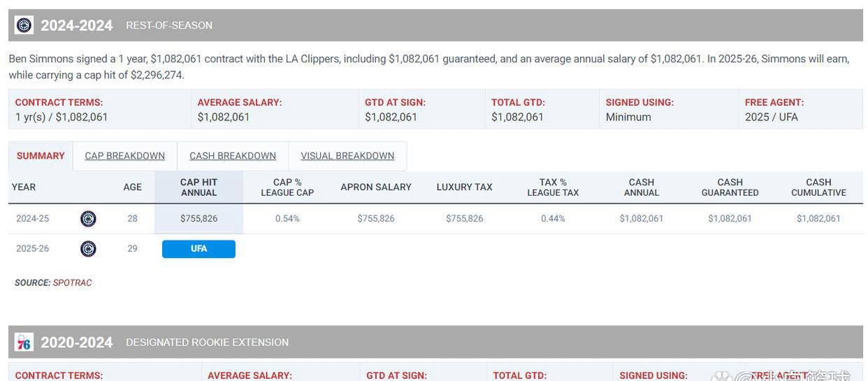Image resolution: width=868 pixels, height=381 pixels.
Task: Show the Visual Breakdown tab
Action: click(347, 156)
